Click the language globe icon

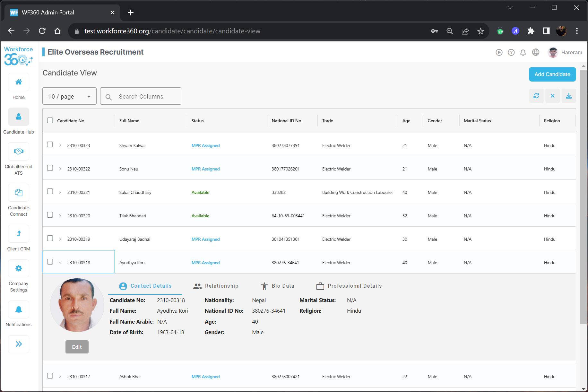pyautogui.click(x=536, y=52)
